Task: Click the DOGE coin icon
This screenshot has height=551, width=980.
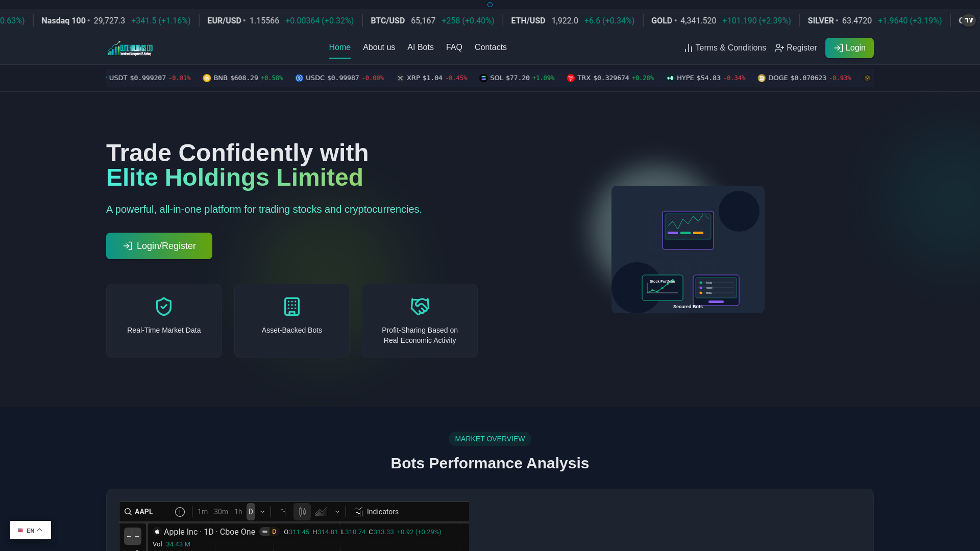Action: pos(762,78)
